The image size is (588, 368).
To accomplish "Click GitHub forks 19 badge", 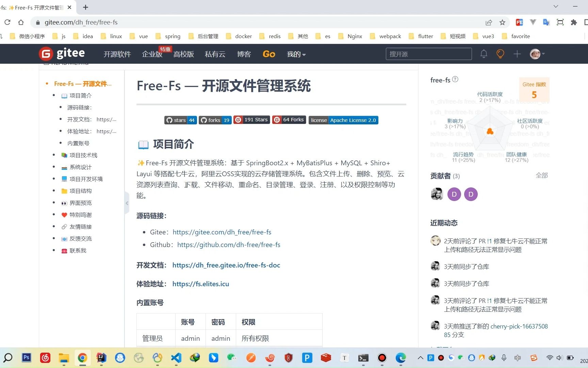I will 215,120.
